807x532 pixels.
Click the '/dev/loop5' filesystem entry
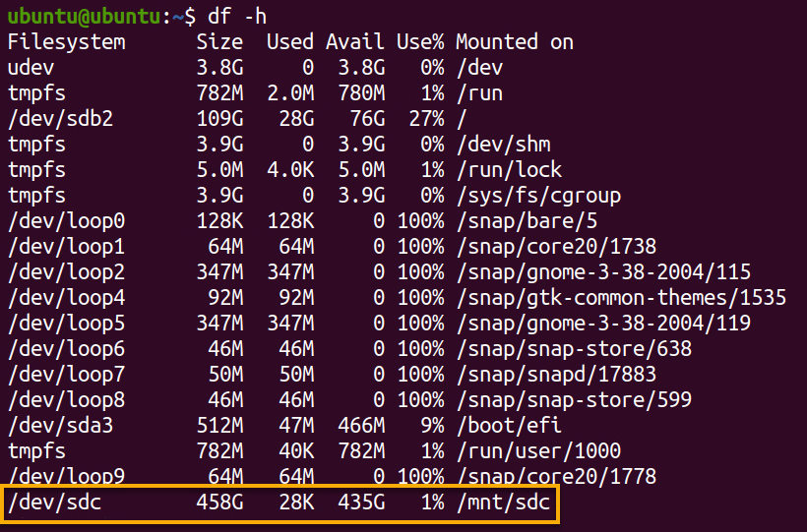[66, 324]
